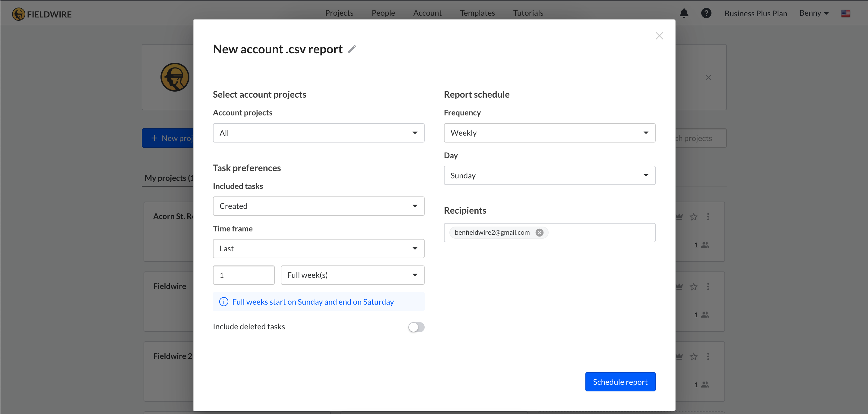Viewport: 868px width, 414px height.
Task: Open the Acorn St. project card
Action: click(169, 232)
